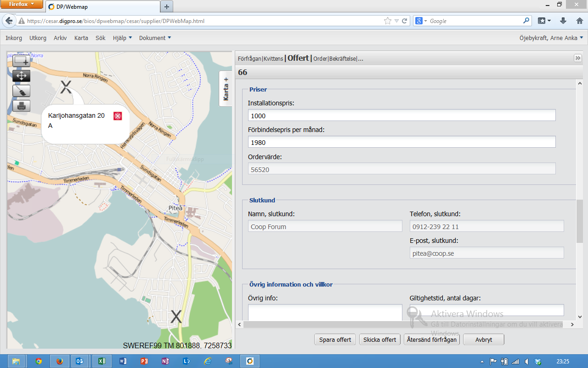Select the eraser map tool

coord(21,91)
